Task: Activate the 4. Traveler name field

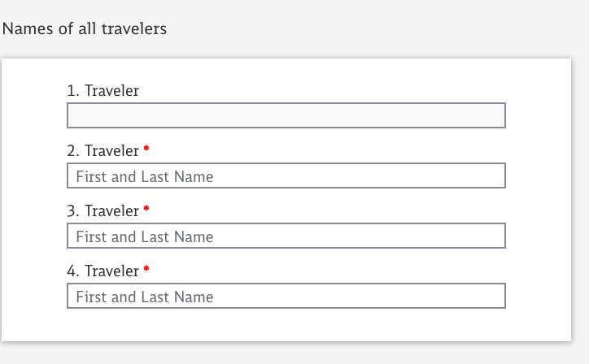Action: point(286,296)
